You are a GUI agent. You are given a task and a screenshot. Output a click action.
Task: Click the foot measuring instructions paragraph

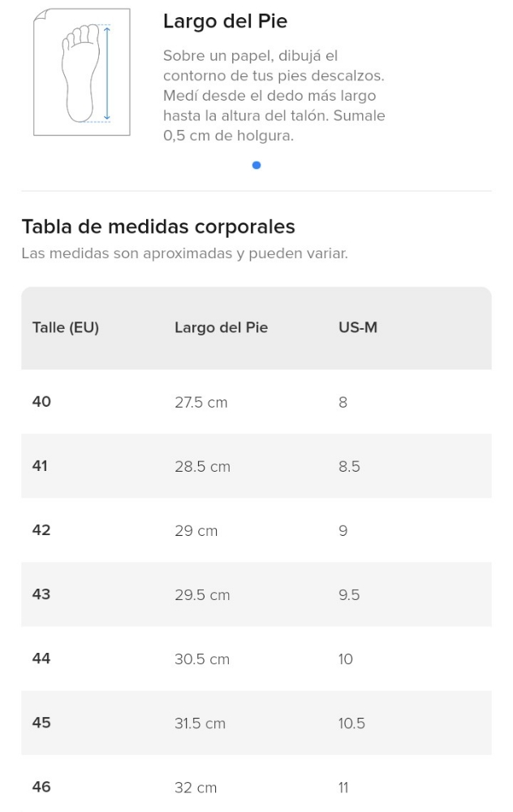point(274,96)
